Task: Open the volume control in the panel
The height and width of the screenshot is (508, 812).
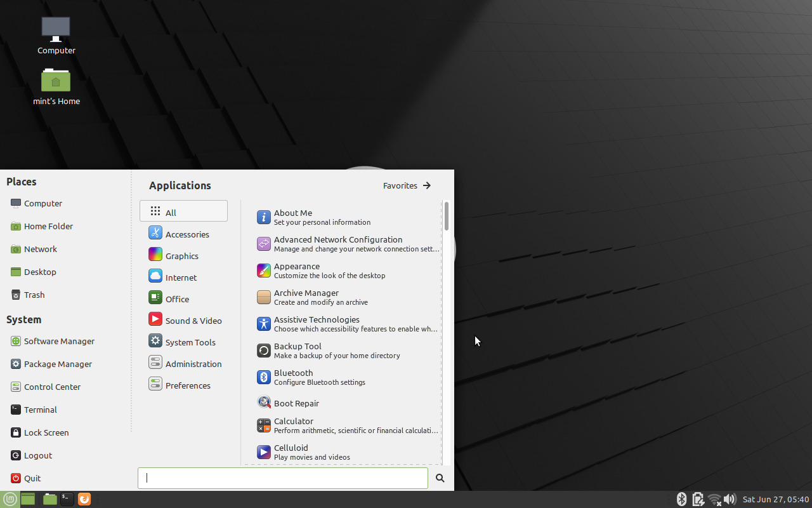Action: (x=730, y=499)
